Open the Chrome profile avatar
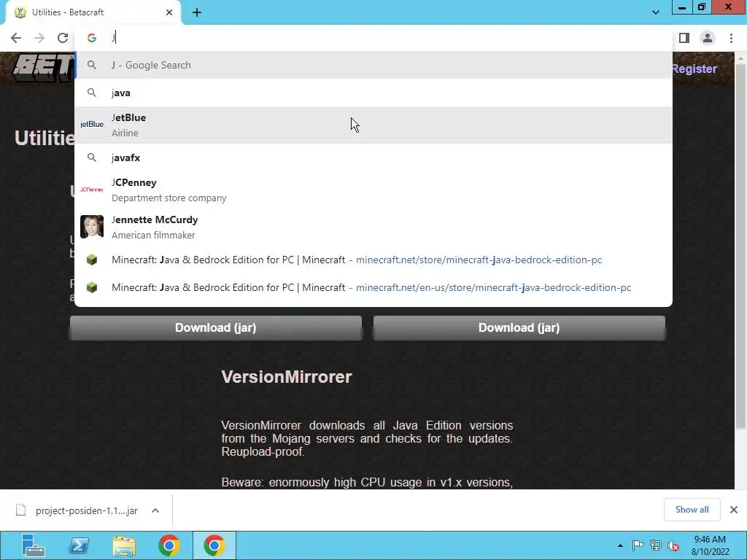 coord(708,38)
